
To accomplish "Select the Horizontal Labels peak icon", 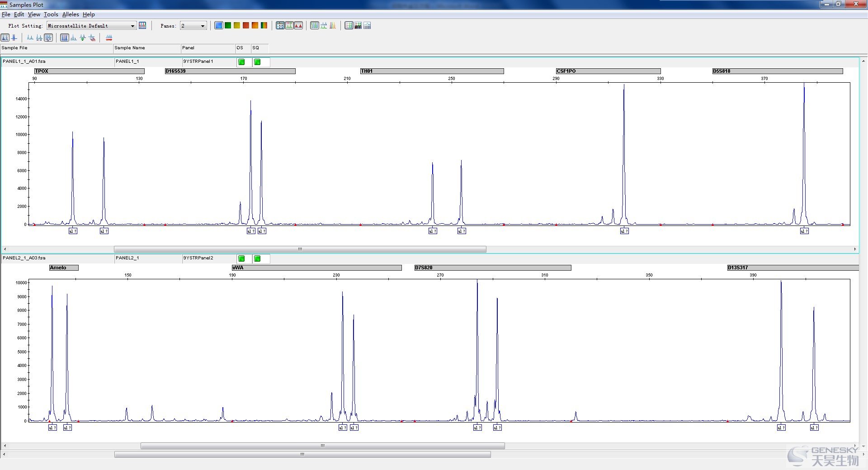I will pyautogui.click(x=39, y=38).
